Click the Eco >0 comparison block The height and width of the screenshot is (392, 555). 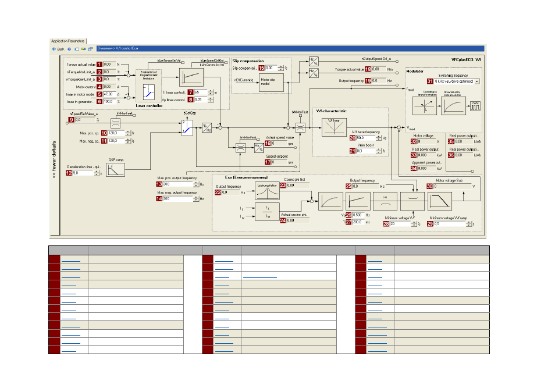[x=385, y=201]
